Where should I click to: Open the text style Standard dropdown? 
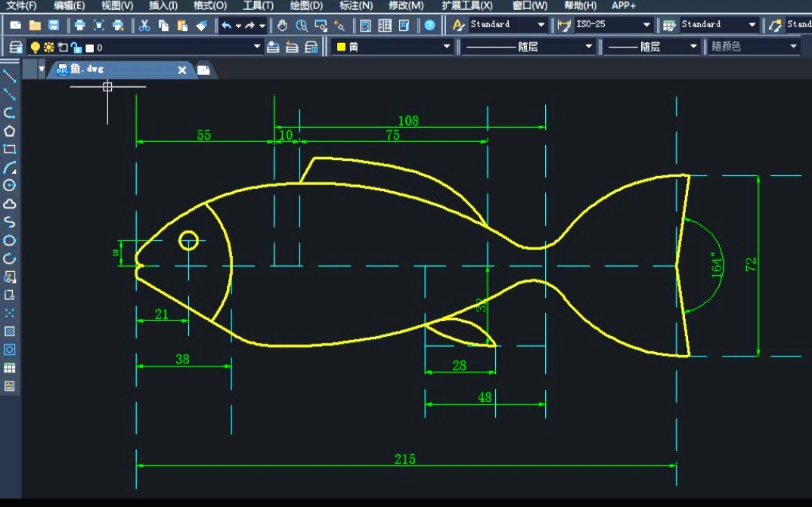(x=541, y=24)
